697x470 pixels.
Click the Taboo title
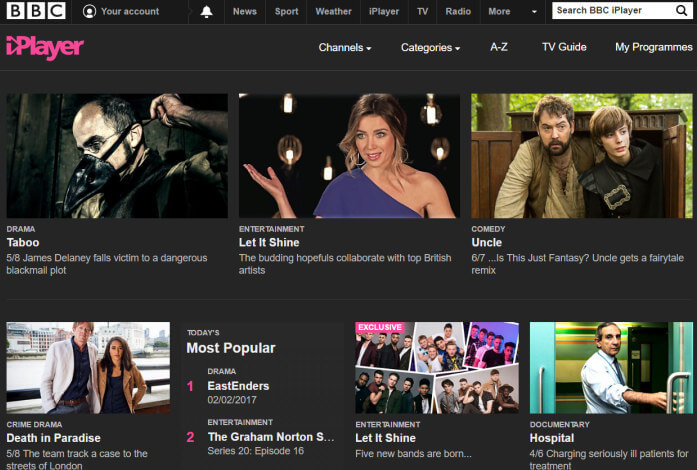[x=23, y=242]
